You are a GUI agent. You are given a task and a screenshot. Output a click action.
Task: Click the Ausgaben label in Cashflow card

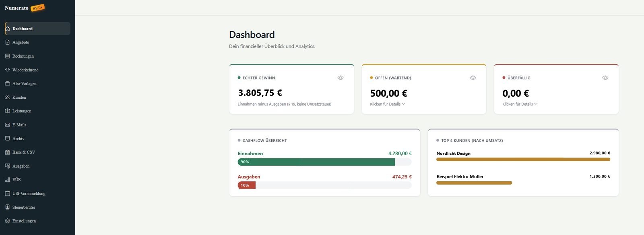coord(249,177)
